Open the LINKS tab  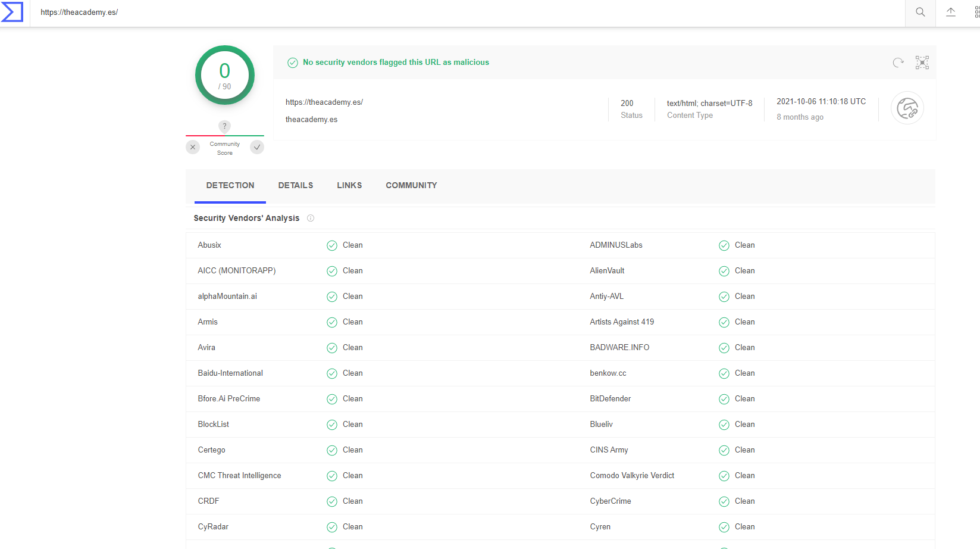(x=349, y=186)
